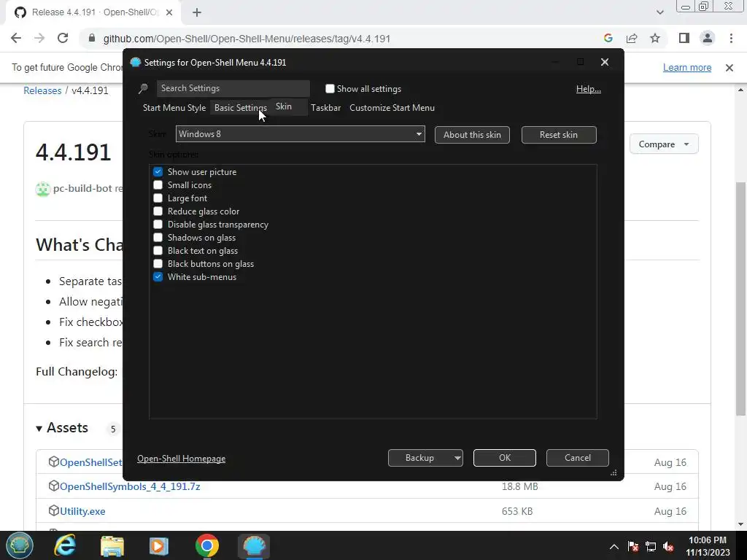Close the Open-Shell settings dialog

click(x=605, y=62)
